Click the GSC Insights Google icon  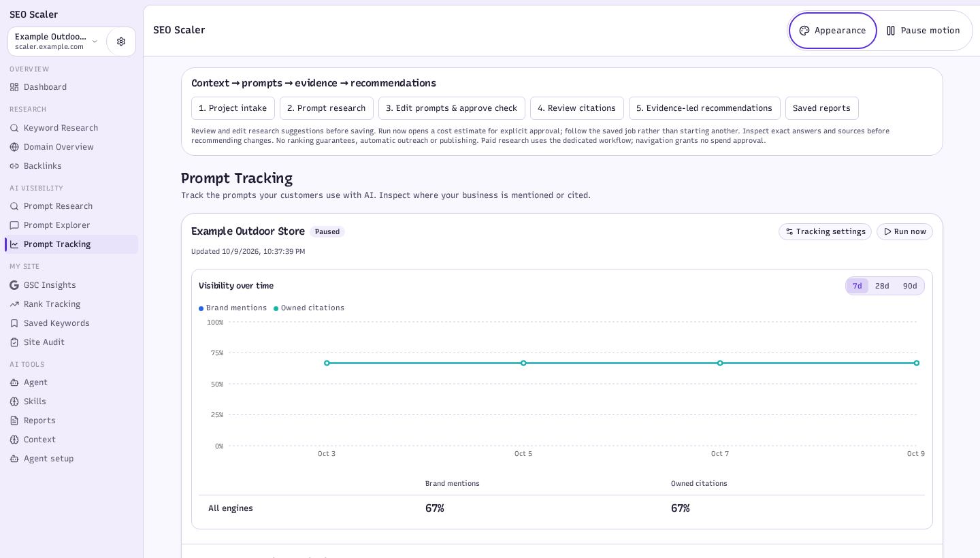14,285
